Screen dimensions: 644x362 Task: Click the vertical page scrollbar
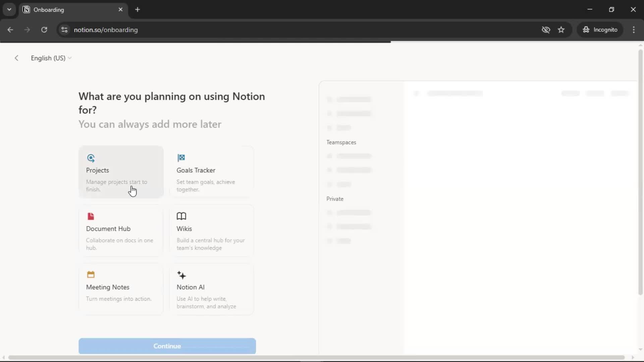click(640, 172)
